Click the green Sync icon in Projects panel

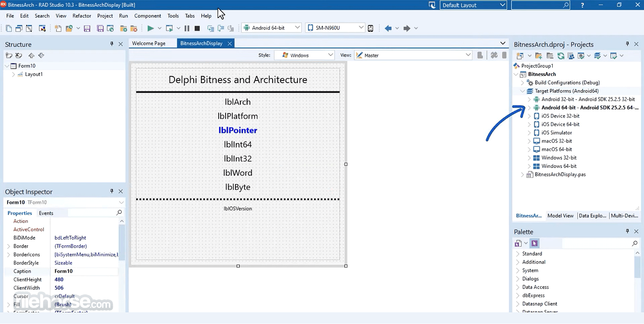(561, 56)
